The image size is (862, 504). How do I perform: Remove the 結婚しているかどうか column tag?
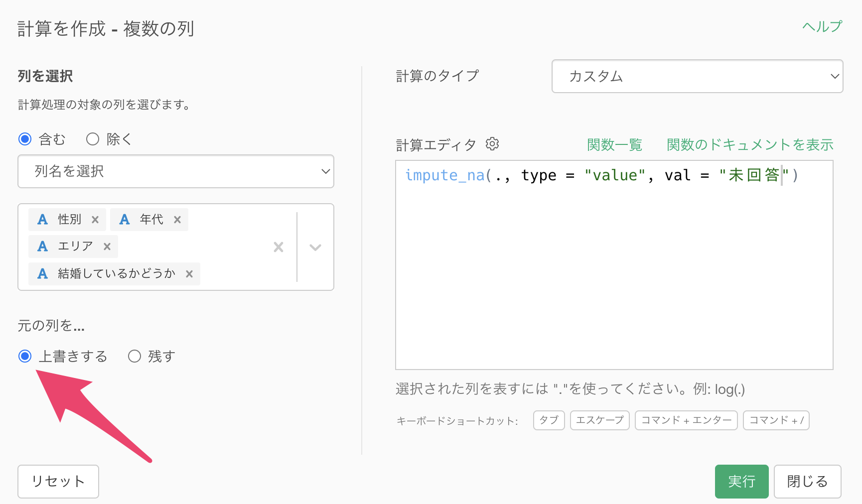pyautogui.click(x=189, y=274)
